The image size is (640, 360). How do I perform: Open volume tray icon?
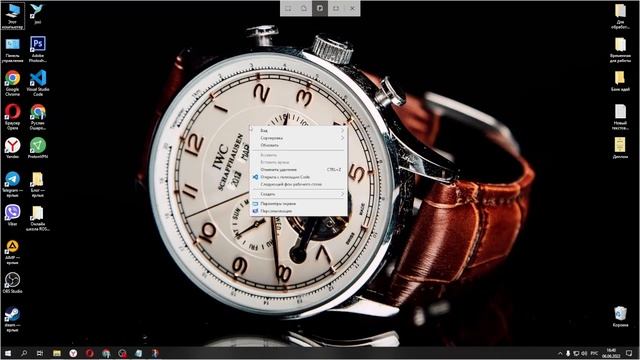(x=584, y=353)
